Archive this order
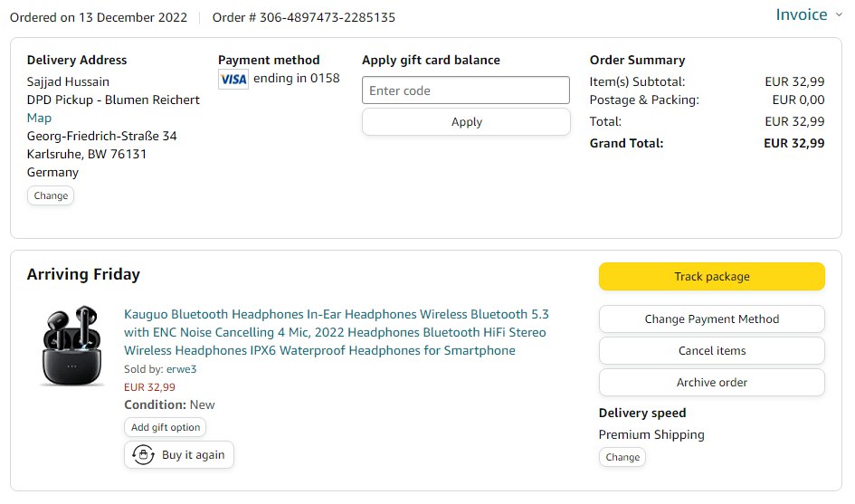This screenshot has width=855, height=504. click(x=711, y=382)
